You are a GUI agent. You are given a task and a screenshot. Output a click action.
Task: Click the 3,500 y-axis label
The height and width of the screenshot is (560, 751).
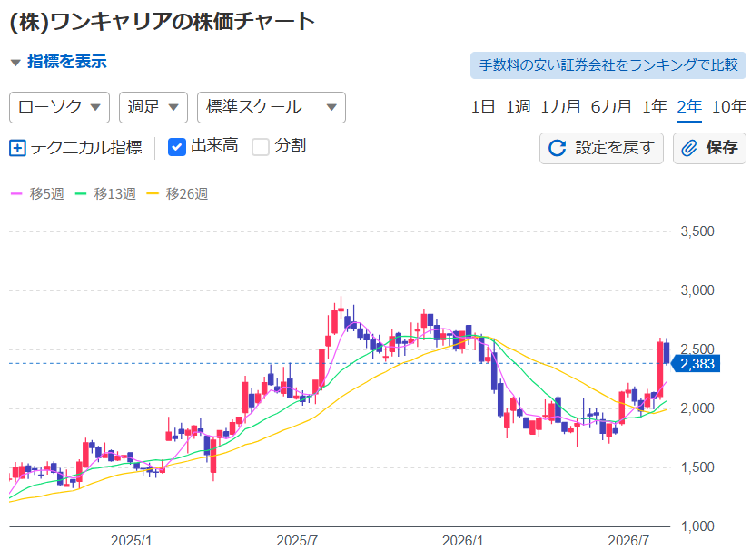(697, 231)
